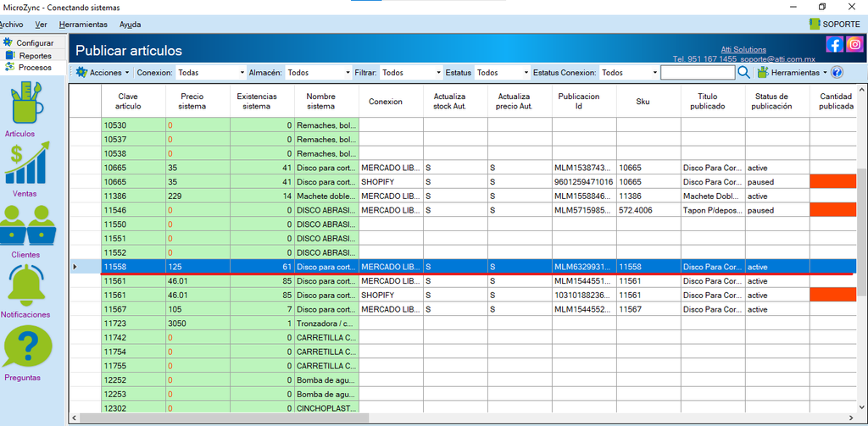Open the Almacén combo box
The width and height of the screenshot is (868, 426).
(319, 73)
